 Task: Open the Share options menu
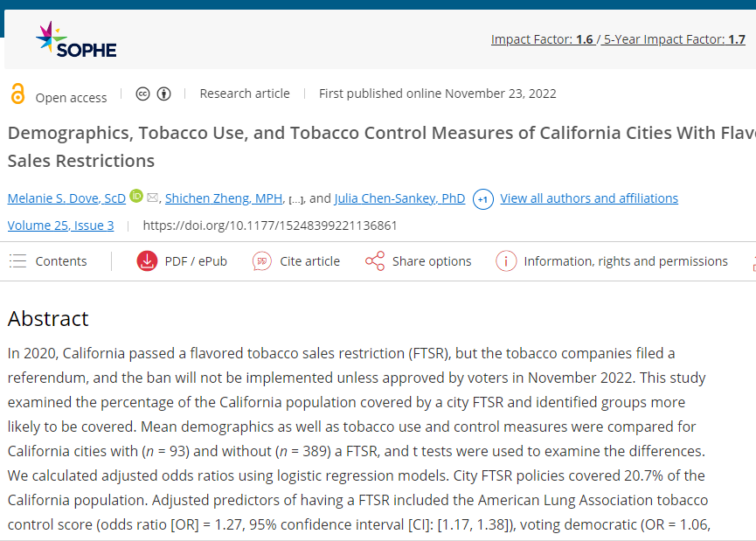[432, 261]
